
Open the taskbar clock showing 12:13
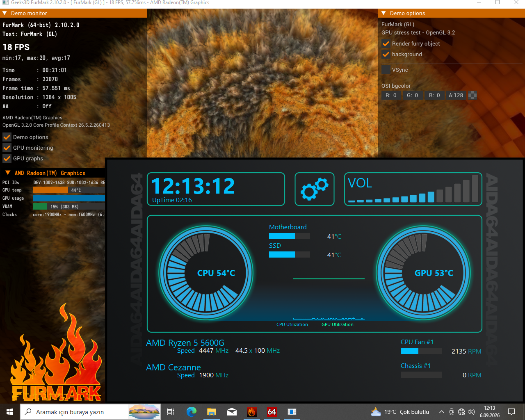(x=490, y=412)
